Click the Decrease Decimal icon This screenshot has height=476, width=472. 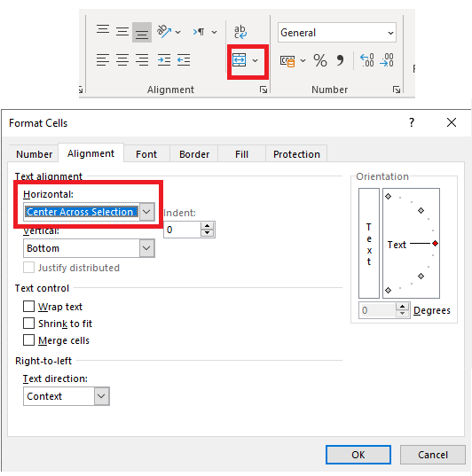387,60
